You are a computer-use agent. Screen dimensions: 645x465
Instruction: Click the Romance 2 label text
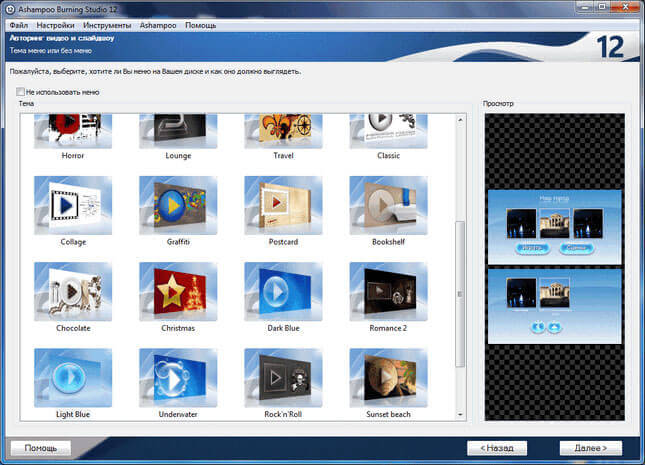[x=388, y=328]
